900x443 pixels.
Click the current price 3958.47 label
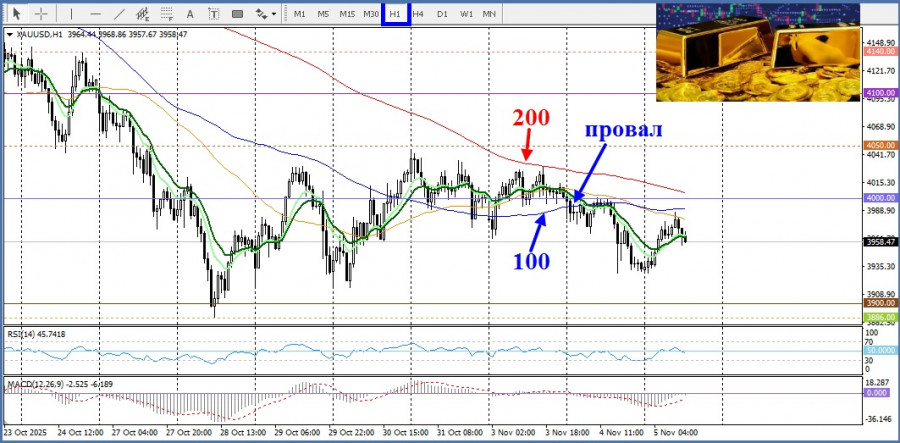point(879,242)
